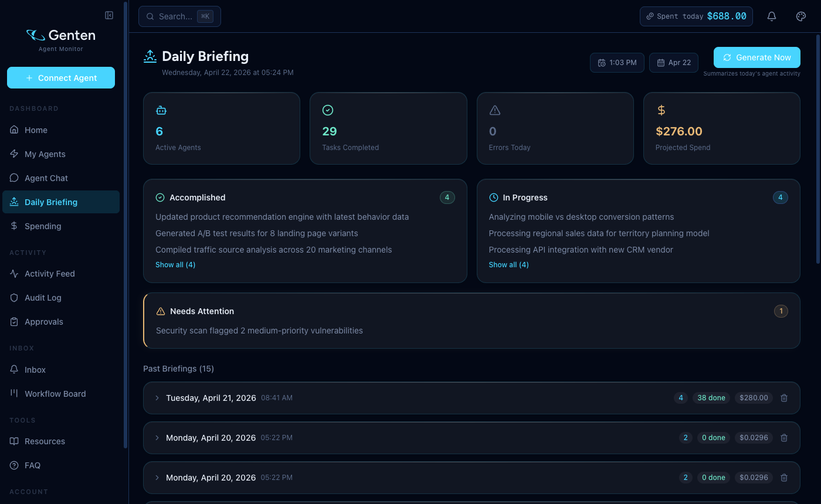This screenshot has height=504, width=821.
Task: Click the shield icon beside Audit Log
Action: pyautogui.click(x=15, y=297)
